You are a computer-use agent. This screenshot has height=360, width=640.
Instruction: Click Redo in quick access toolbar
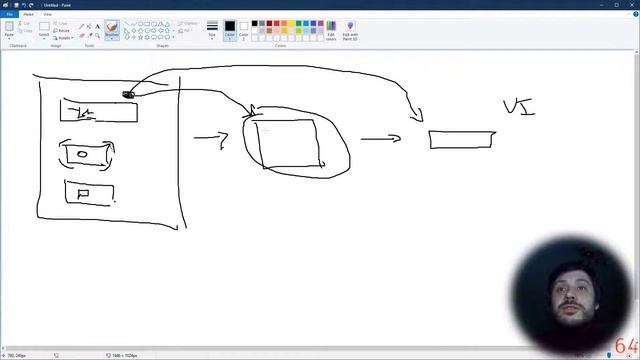(x=31, y=5)
